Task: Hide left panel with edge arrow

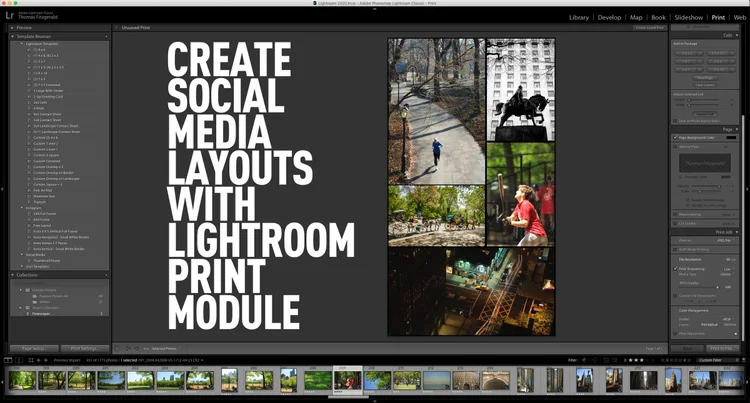Action: pos(2,189)
